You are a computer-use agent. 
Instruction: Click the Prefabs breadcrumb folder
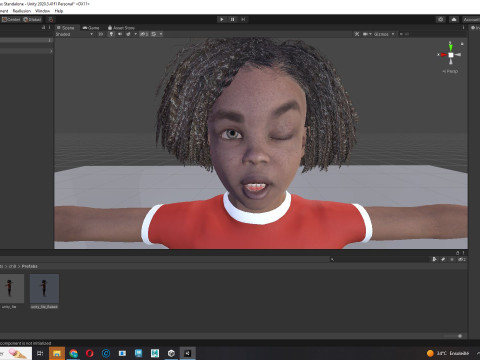pos(29,266)
